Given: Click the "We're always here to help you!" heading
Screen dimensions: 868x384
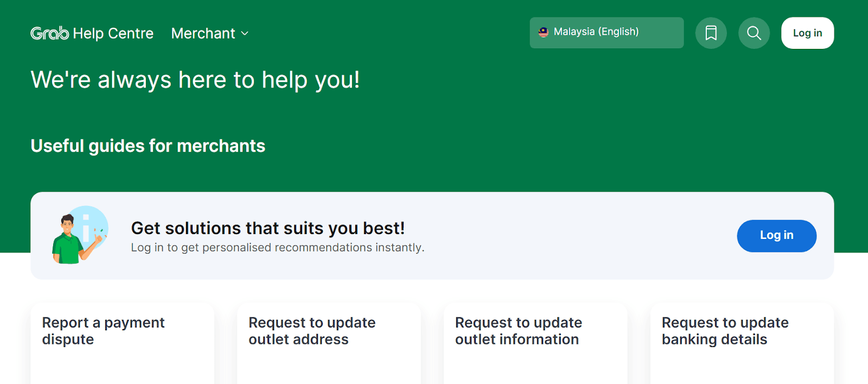Looking at the screenshot, I should click(195, 80).
